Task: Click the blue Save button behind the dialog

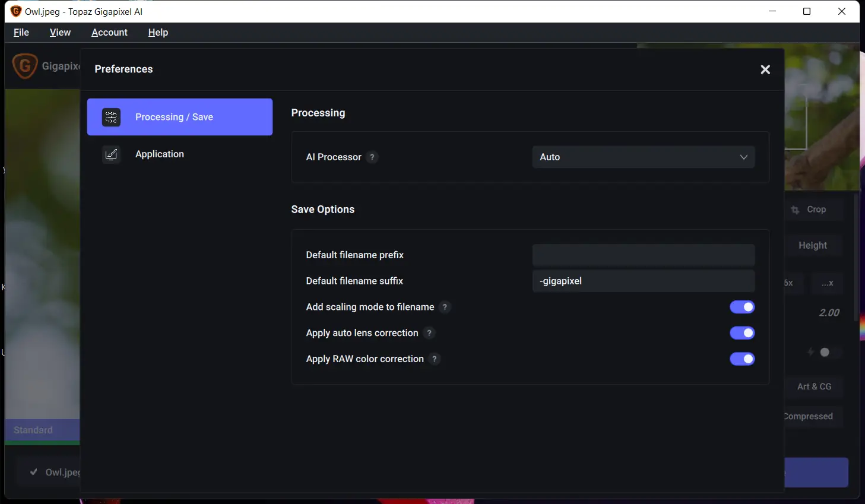Action: 816,473
